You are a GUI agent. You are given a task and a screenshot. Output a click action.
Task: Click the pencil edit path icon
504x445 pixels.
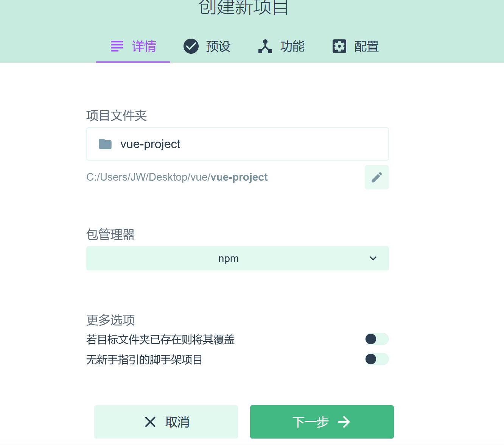(x=377, y=177)
